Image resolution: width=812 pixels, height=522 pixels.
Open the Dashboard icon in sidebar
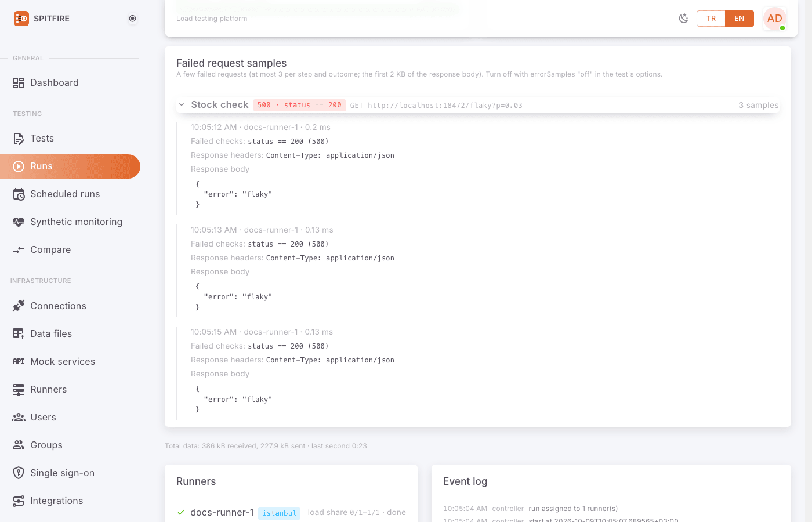click(x=19, y=83)
